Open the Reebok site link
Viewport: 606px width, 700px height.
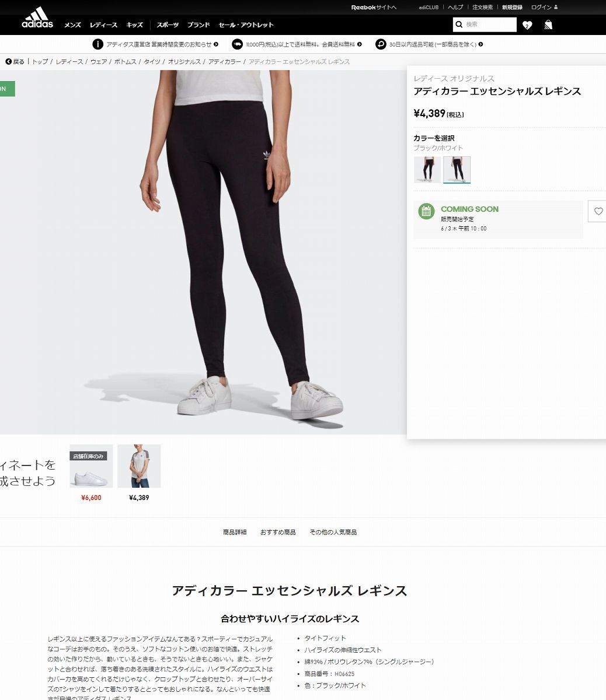click(374, 7)
